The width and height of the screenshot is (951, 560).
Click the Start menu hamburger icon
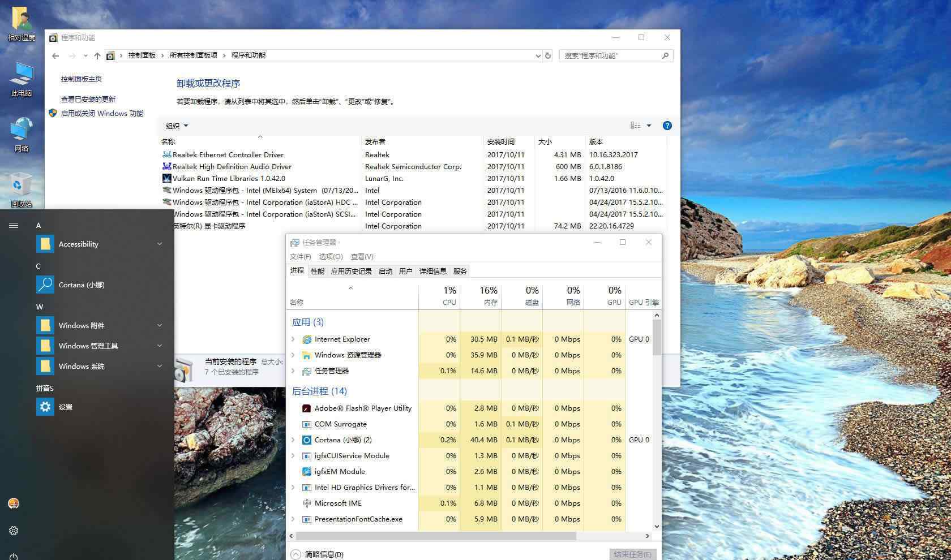click(14, 225)
